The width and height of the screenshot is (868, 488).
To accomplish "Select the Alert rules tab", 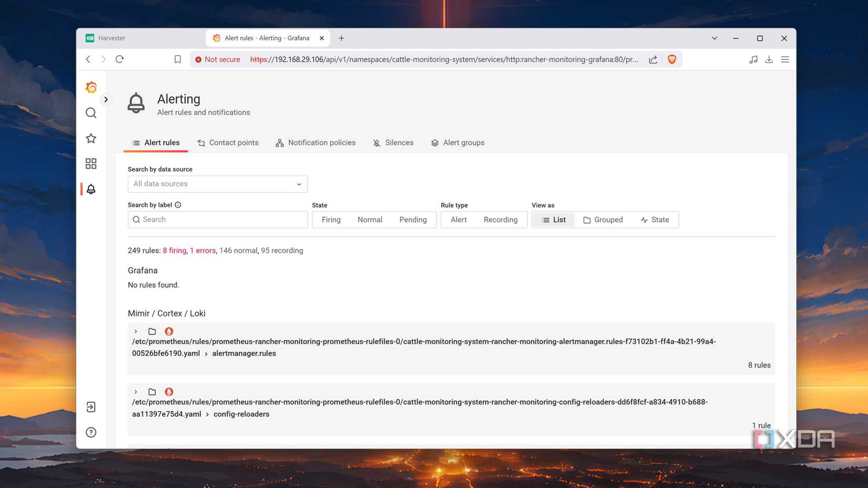I will click(x=156, y=143).
